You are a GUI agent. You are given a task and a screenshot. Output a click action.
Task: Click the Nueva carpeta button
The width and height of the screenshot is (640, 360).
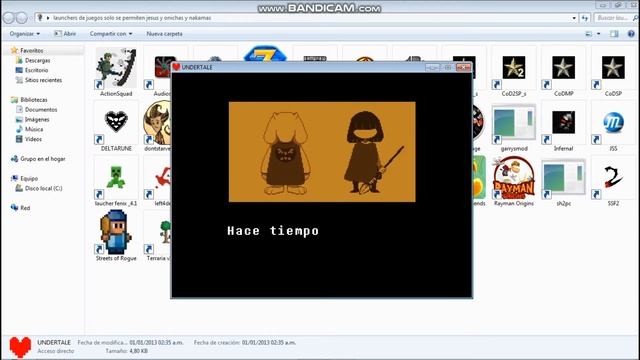pos(164,34)
